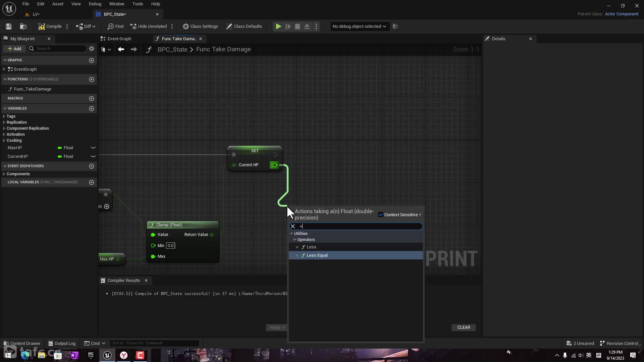Click the debug object locate icon
Viewport: 644px width, 362px height.
point(395,26)
